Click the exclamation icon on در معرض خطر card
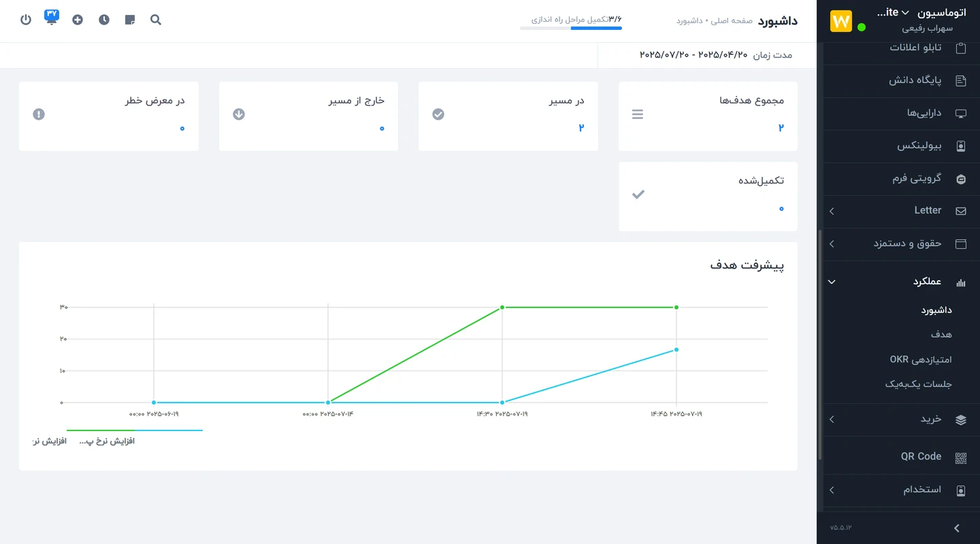 point(39,114)
